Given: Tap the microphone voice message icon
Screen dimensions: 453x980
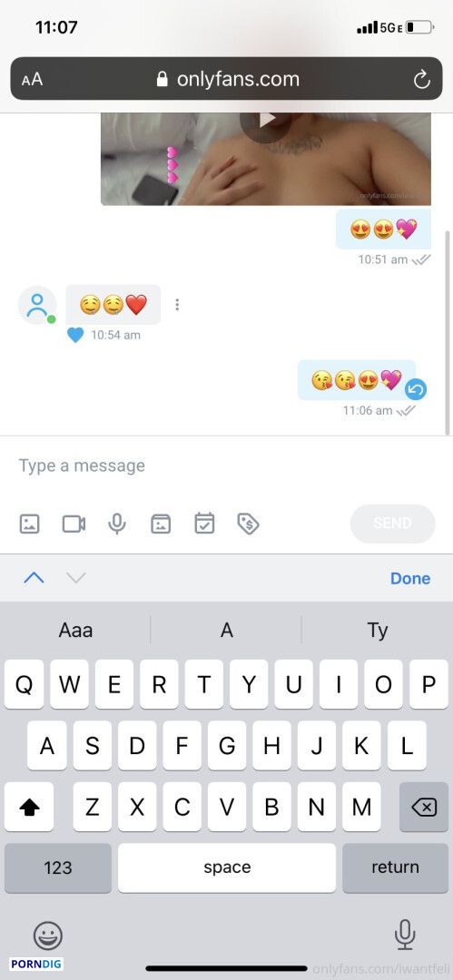Looking at the screenshot, I should [117, 524].
